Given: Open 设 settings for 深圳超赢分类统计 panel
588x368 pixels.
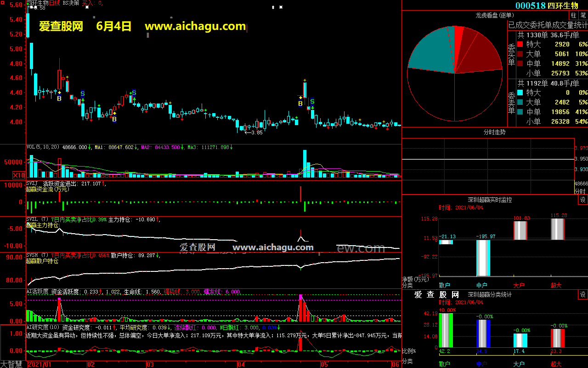Looking at the screenshot, I should point(582,294).
